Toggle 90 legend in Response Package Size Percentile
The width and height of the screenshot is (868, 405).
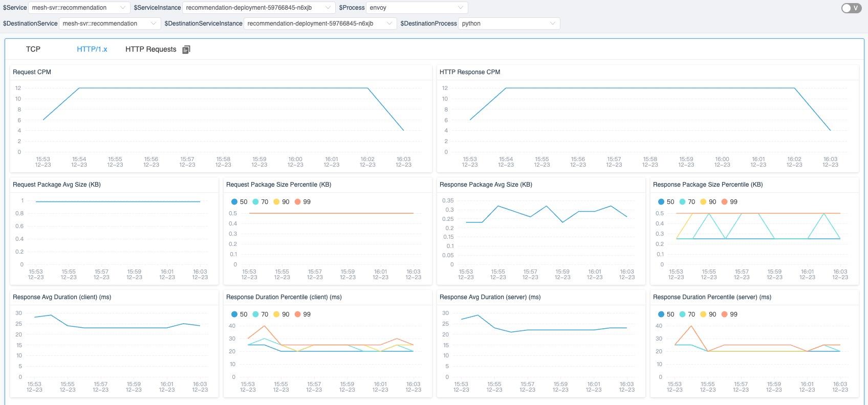(x=708, y=202)
